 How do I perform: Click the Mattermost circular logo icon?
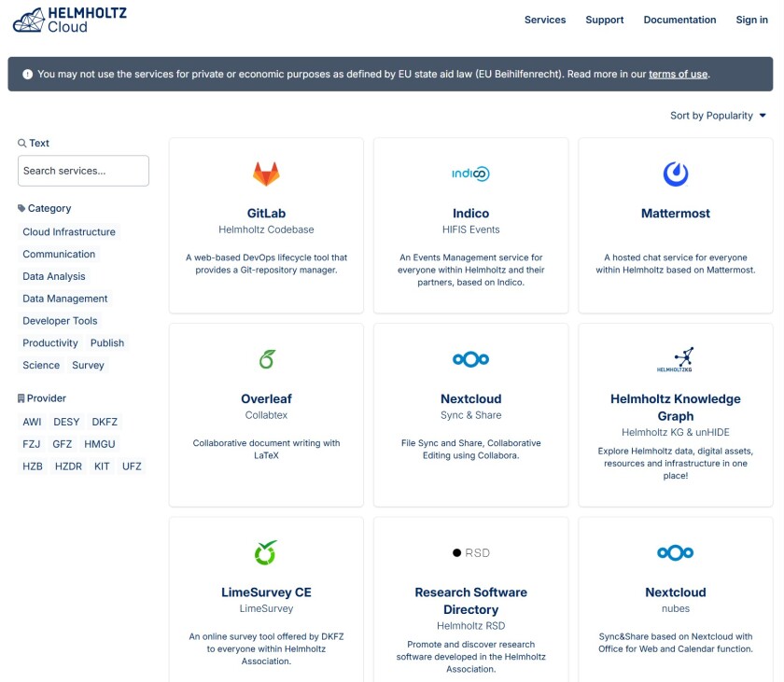click(676, 174)
